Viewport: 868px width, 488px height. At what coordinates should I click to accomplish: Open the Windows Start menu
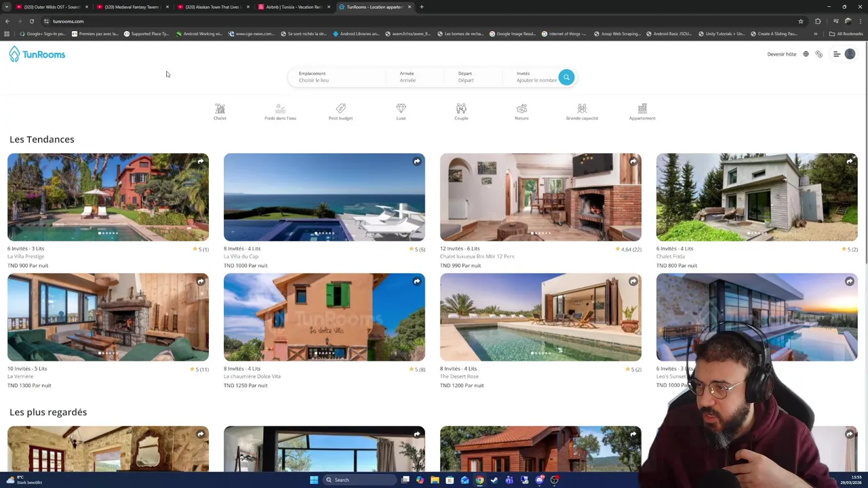(314, 480)
